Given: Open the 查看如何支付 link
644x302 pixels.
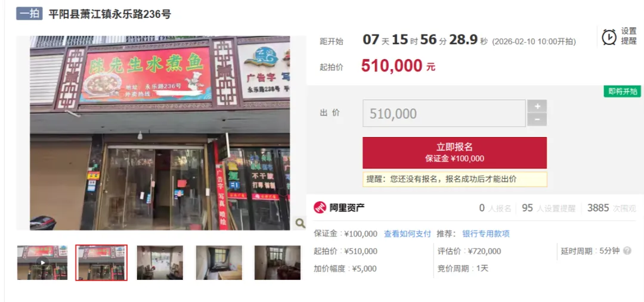Looking at the screenshot, I should point(407,234).
